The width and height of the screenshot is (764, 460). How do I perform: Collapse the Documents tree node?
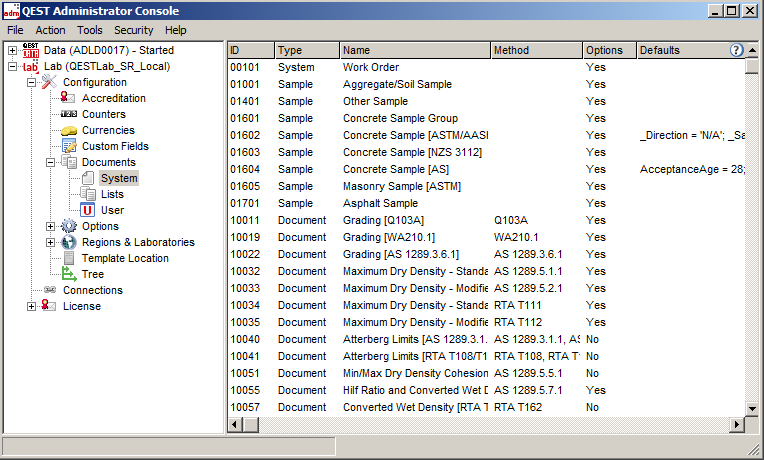[x=51, y=162]
